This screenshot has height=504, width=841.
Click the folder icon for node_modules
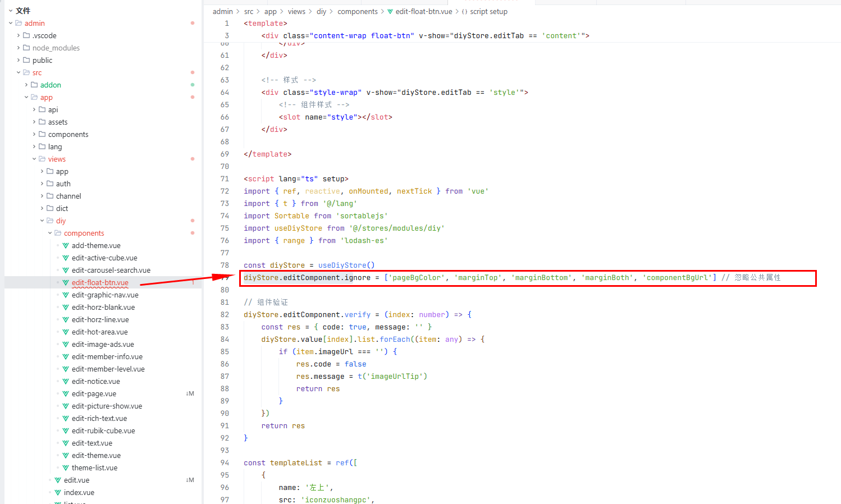point(26,48)
